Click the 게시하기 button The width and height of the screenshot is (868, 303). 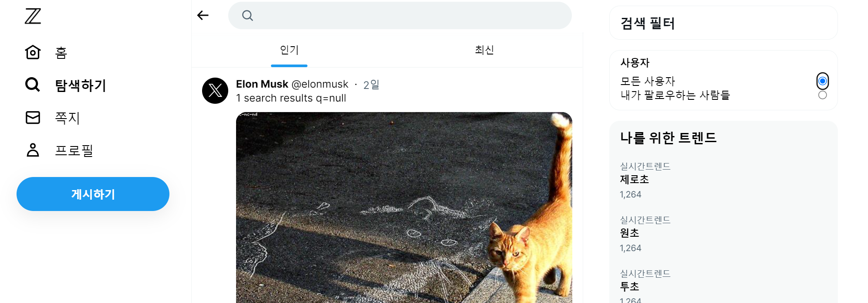click(x=93, y=194)
